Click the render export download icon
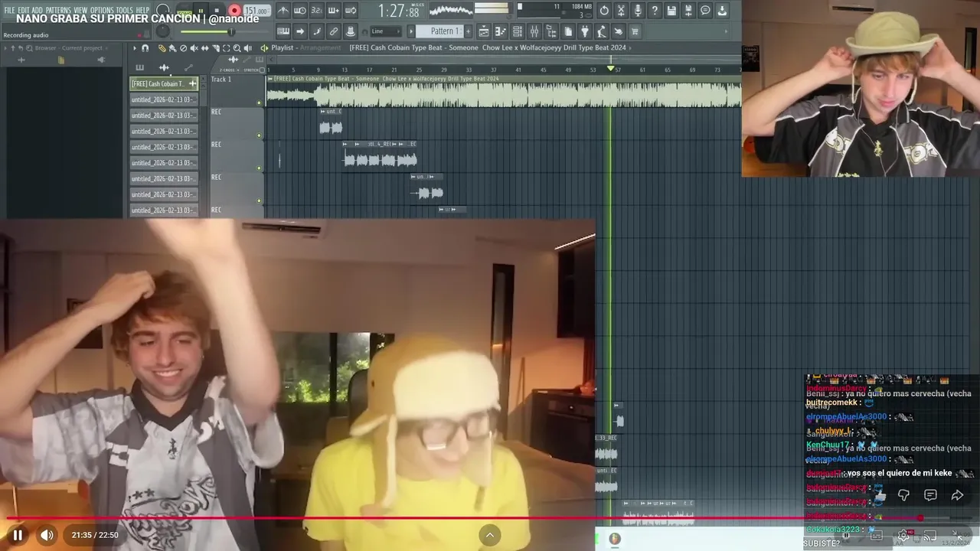Viewport: 980px width, 551px height. (x=722, y=11)
